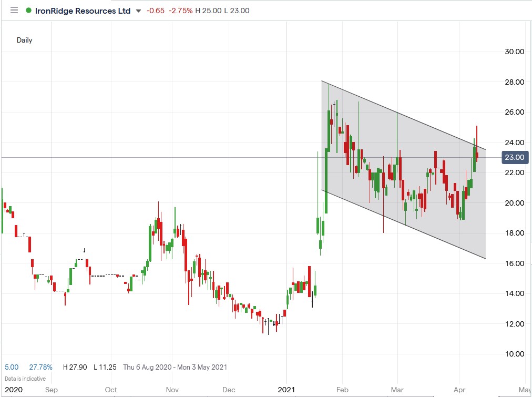Screen dimensions: 532x397
Task: Click the IronRidge Resources Ltd title
Action: (x=83, y=11)
